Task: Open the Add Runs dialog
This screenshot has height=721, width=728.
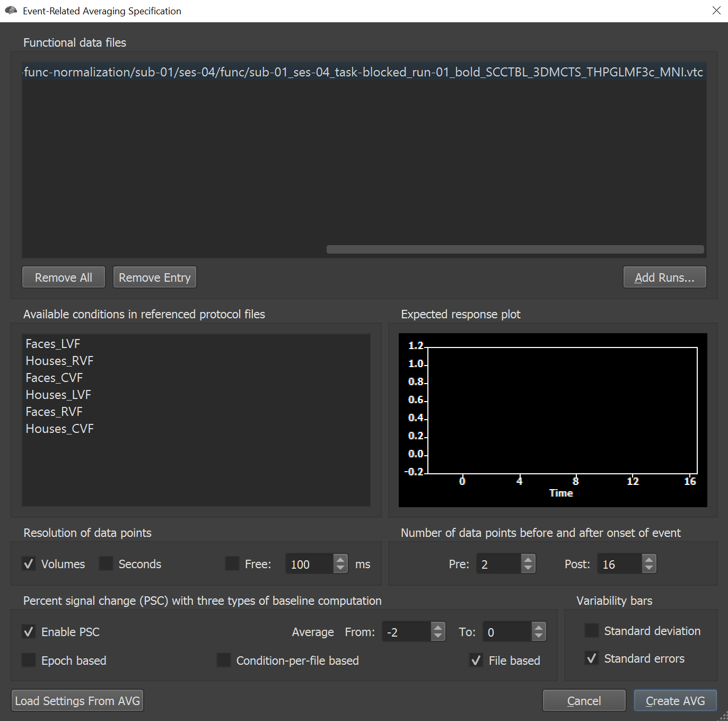Action: [x=664, y=277]
